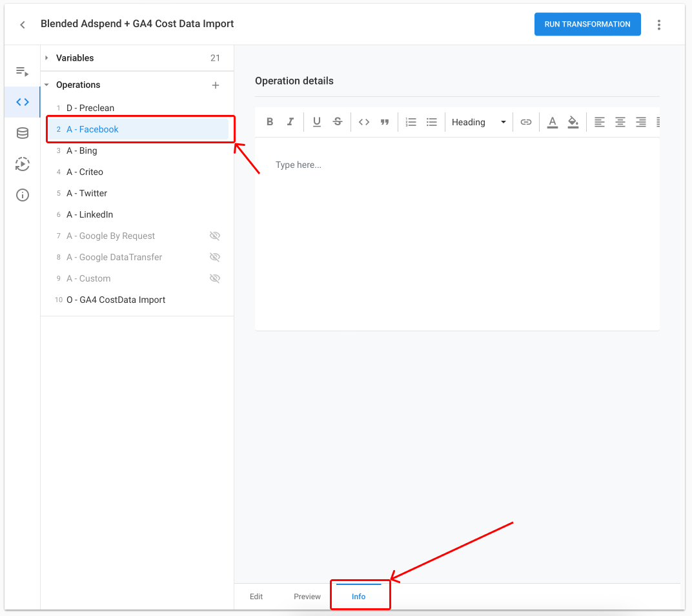The width and height of the screenshot is (692, 616).
Task: Click into the 'Type here...' editor area
Action: point(457,234)
